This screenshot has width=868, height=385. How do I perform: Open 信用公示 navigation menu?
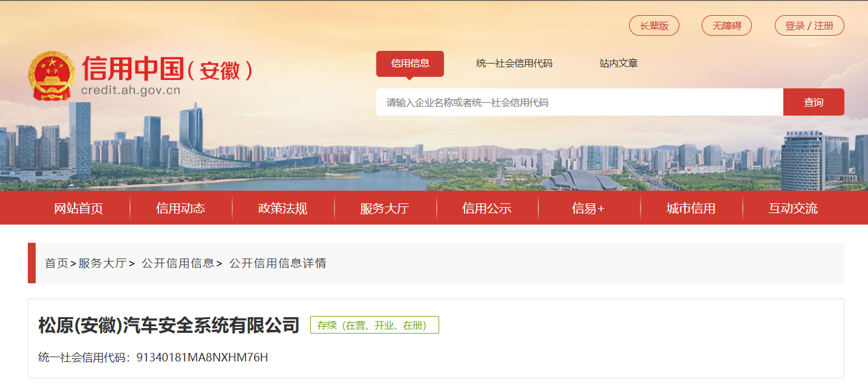point(487,208)
